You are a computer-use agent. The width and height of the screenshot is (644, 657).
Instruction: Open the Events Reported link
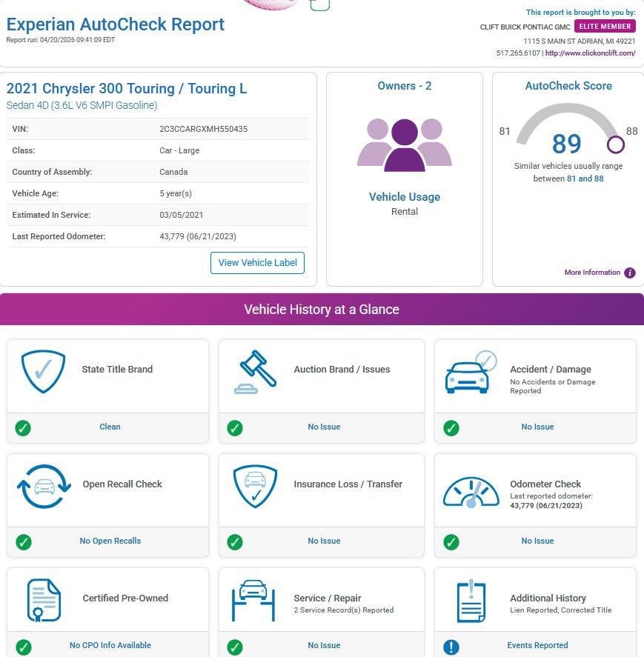537,645
